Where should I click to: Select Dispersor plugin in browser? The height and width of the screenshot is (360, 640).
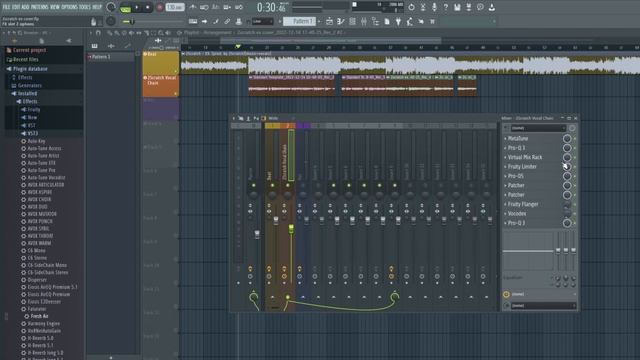click(x=37, y=280)
